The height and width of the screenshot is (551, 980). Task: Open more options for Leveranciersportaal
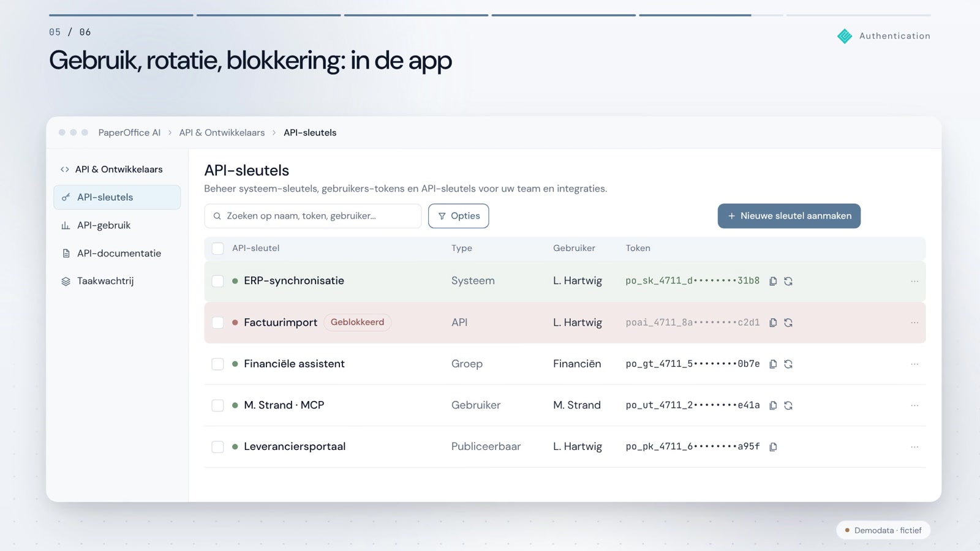click(x=914, y=447)
